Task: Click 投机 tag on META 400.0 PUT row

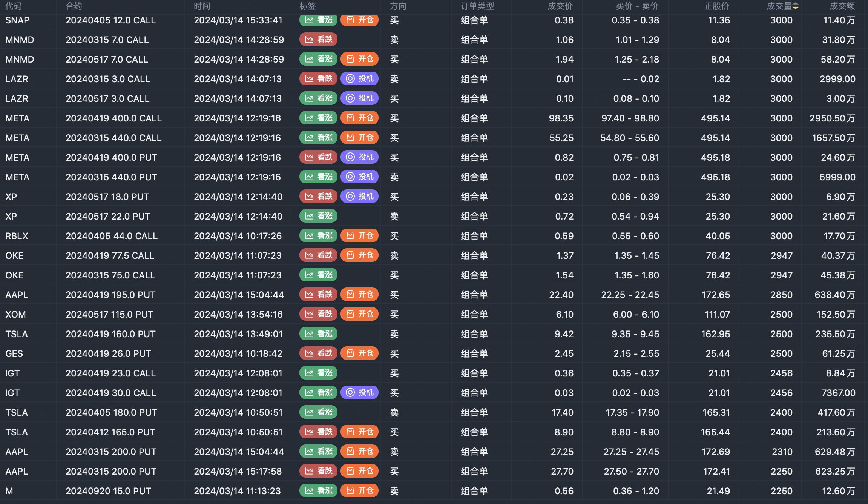Action: (359, 157)
